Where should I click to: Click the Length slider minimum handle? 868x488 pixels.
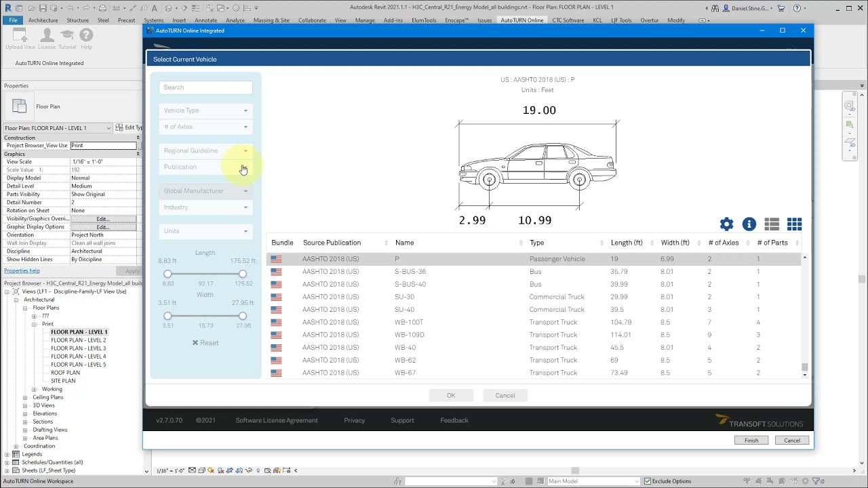(167, 274)
